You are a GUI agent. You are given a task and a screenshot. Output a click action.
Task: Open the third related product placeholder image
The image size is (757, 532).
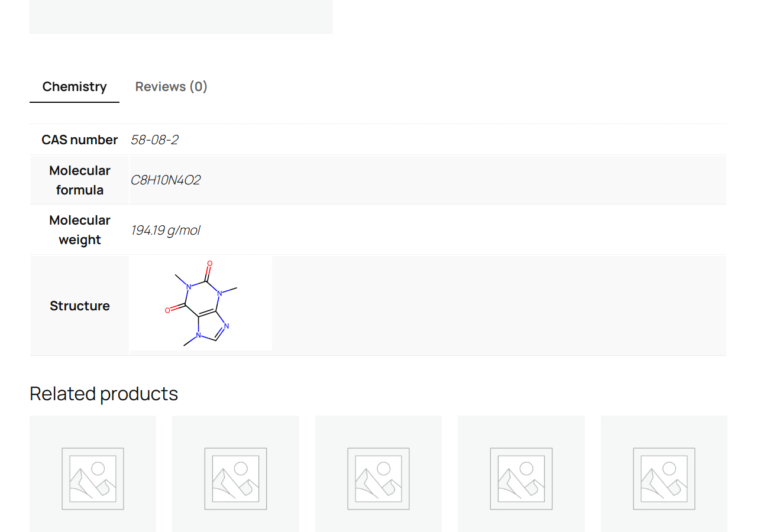pyautogui.click(x=378, y=473)
